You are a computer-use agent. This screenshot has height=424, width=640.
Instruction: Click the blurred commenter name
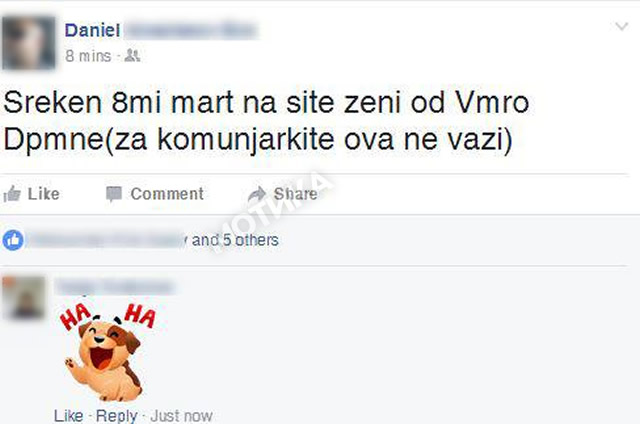tap(116, 287)
